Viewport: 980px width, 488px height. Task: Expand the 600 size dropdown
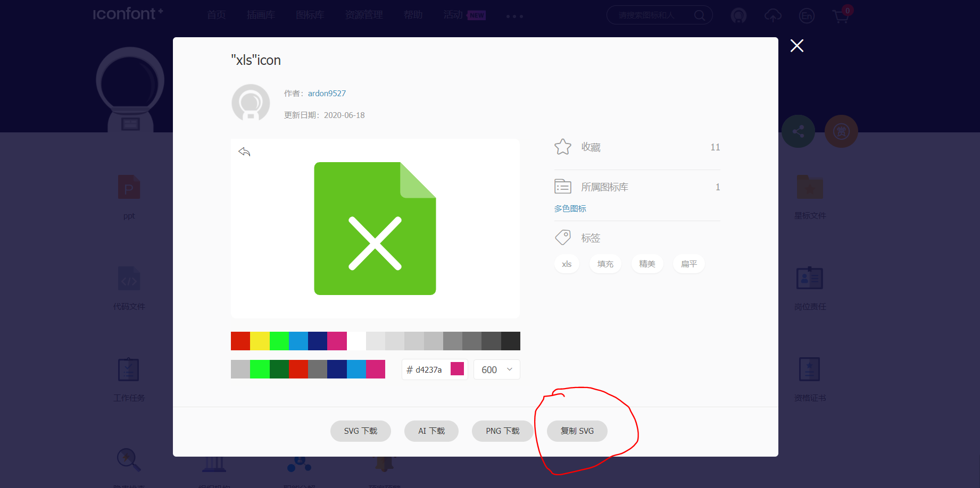click(496, 369)
